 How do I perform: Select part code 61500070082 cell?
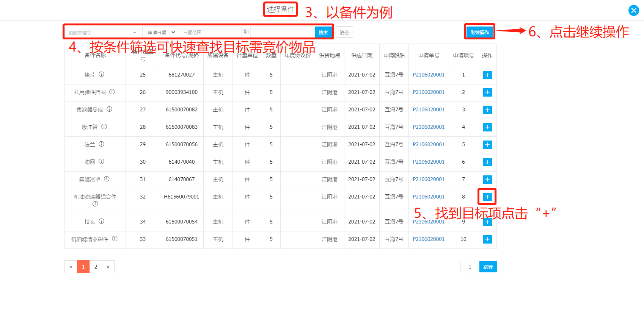(182, 110)
